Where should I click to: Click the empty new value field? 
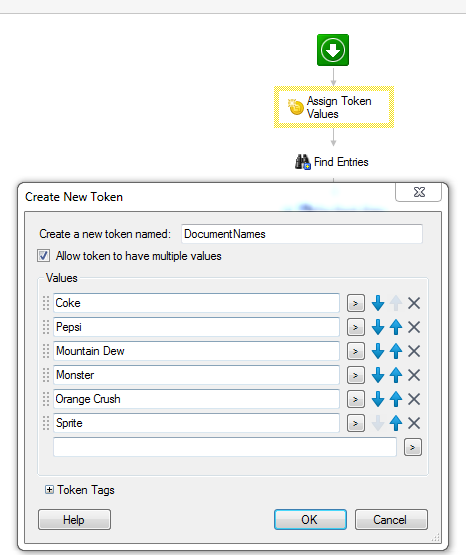pos(225,447)
